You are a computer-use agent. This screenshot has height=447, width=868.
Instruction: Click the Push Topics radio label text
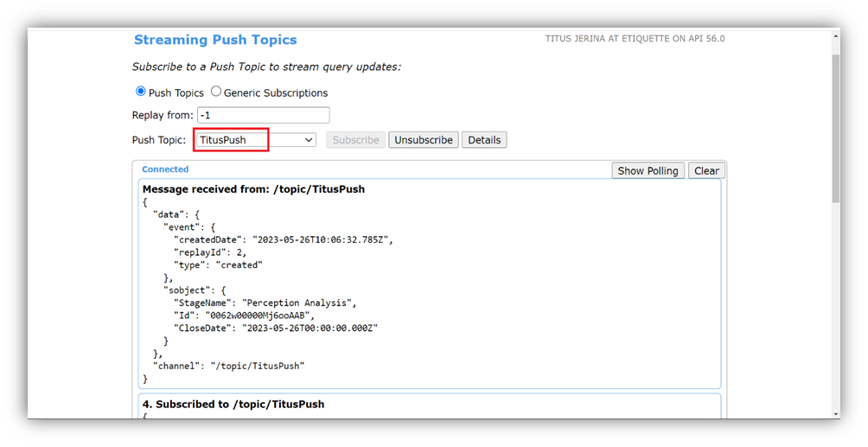click(176, 93)
